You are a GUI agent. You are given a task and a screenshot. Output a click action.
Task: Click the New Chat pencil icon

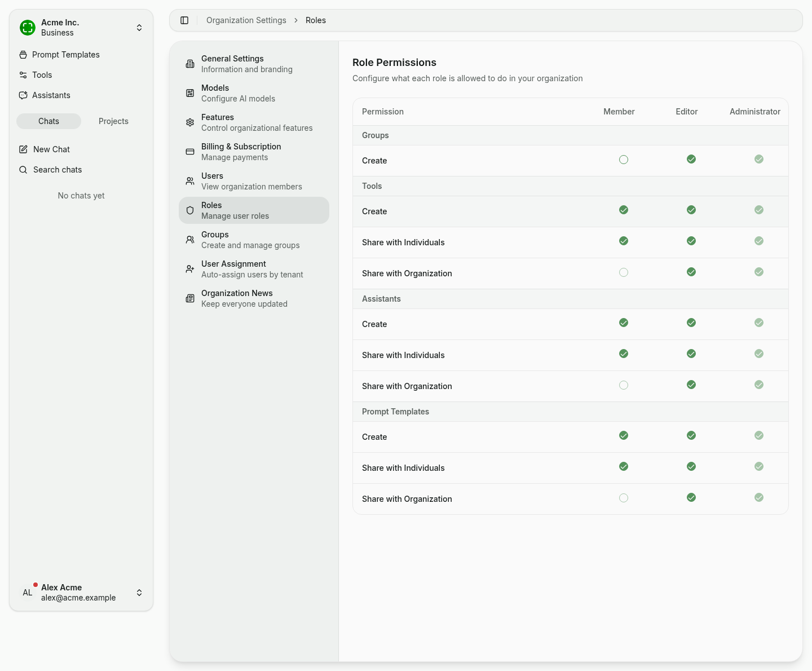pyautogui.click(x=23, y=149)
